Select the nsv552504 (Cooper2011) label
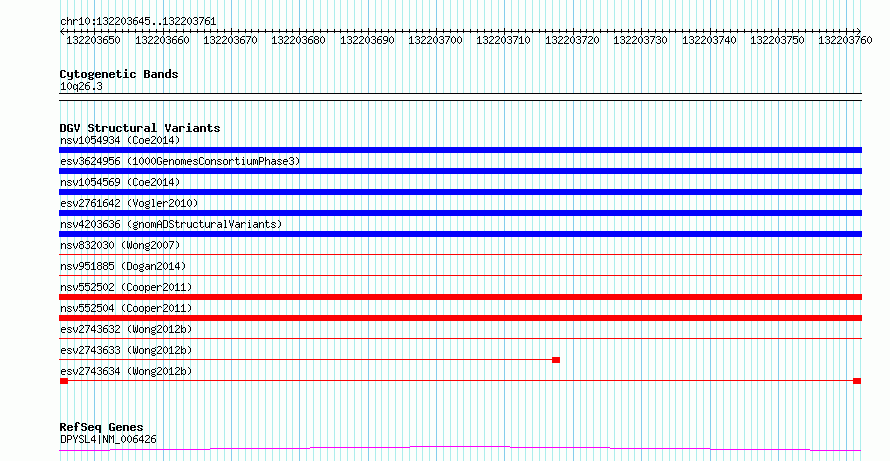 (x=126, y=308)
